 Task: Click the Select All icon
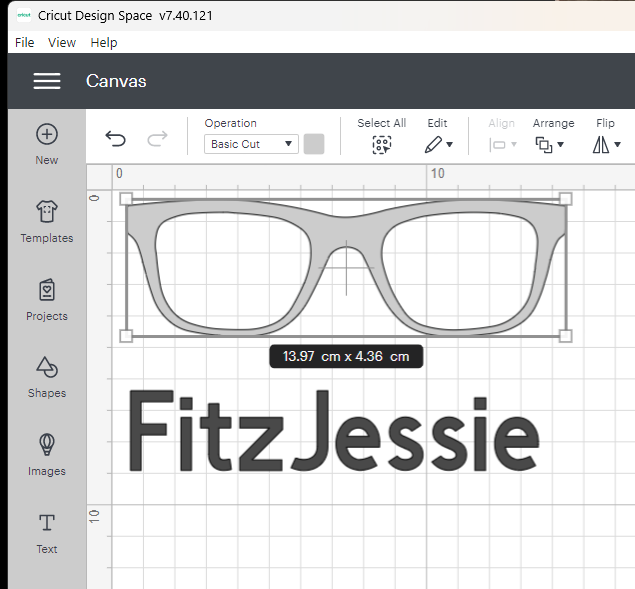381,144
